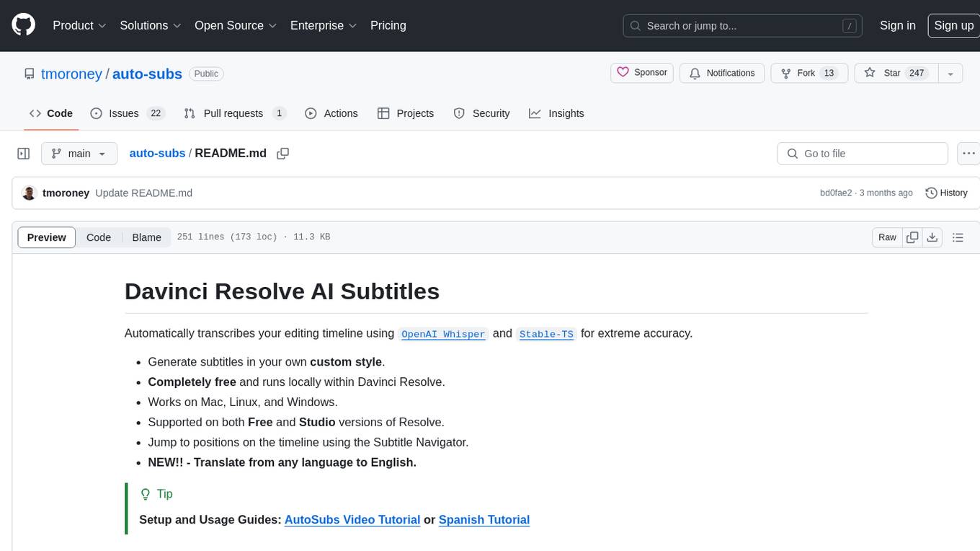
Task: Select the Code view
Action: (99, 237)
